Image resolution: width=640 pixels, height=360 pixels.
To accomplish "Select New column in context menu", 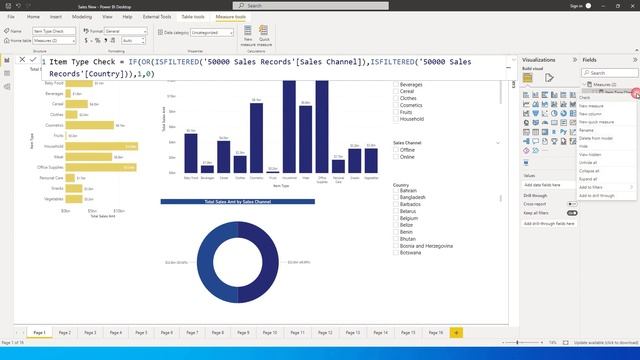I will (x=590, y=114).
